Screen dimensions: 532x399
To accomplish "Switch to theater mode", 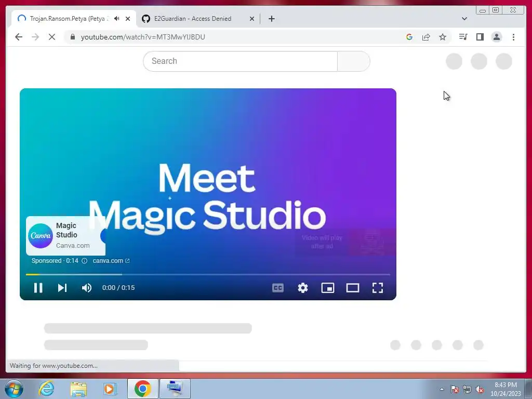I will point(353,288).
